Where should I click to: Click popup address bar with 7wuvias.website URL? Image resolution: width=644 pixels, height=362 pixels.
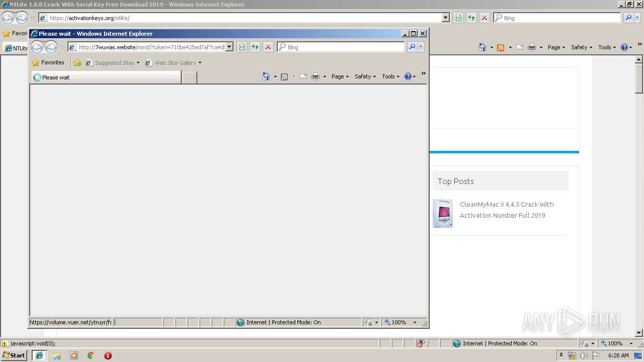150,47
